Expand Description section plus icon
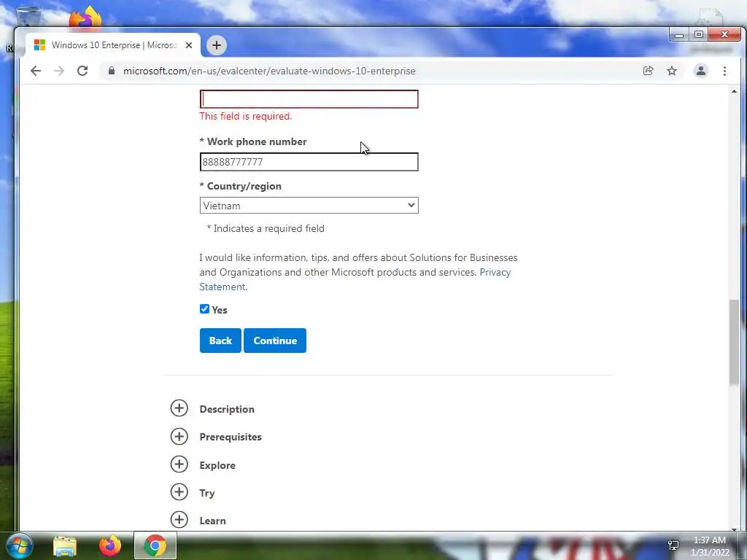 pos(179,408)
